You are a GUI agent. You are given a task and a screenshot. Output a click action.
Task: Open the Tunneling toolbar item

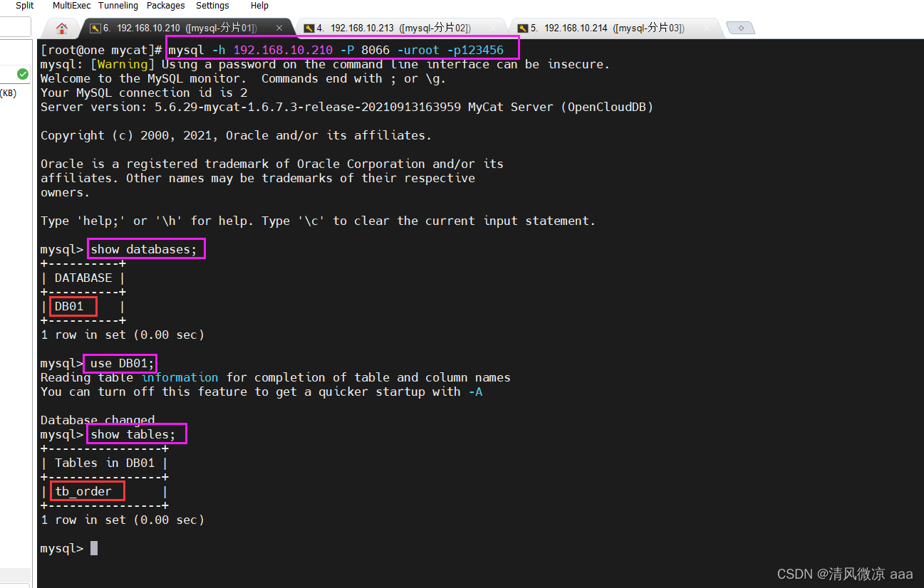[x=118, y=6]
